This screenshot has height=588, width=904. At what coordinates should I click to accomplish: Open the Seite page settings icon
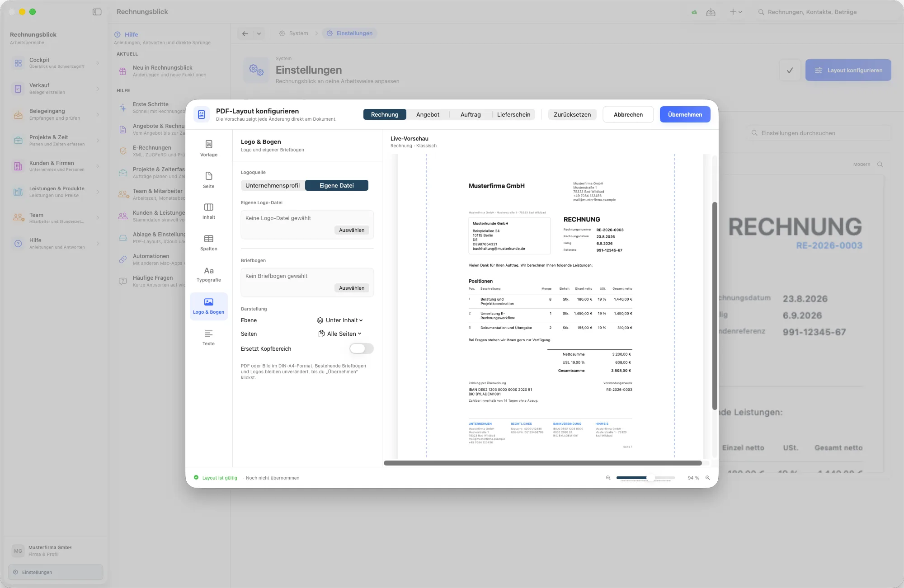pos(209,176)
